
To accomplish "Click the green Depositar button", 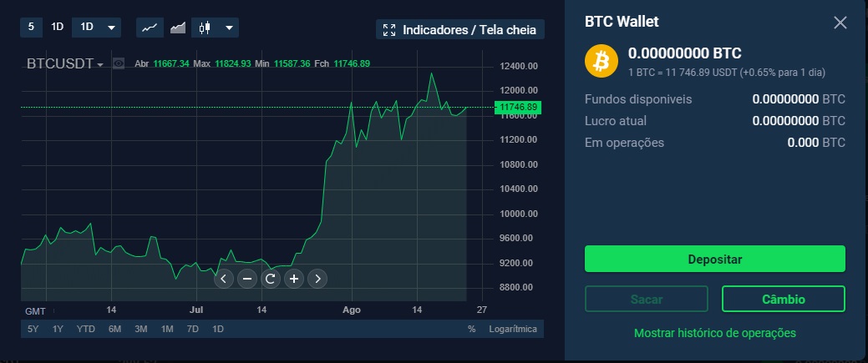I will pos(714,259).
